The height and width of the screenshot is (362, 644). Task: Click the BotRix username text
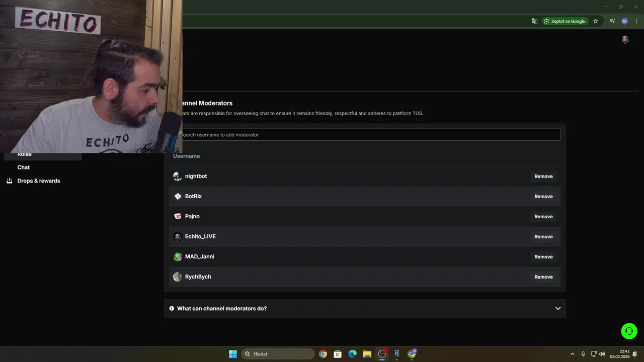pos(193,196)
